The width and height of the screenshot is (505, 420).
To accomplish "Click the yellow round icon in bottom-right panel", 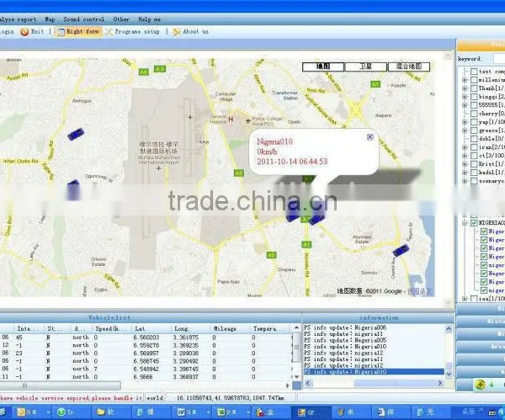I will [481, 385].
